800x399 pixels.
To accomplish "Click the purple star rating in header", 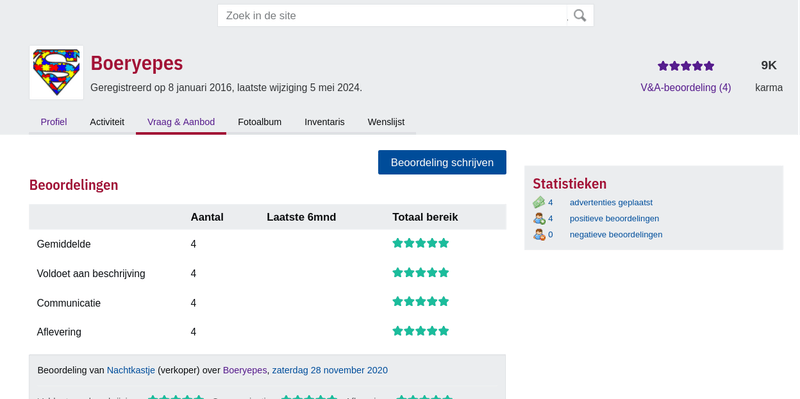I will point(686,66).
